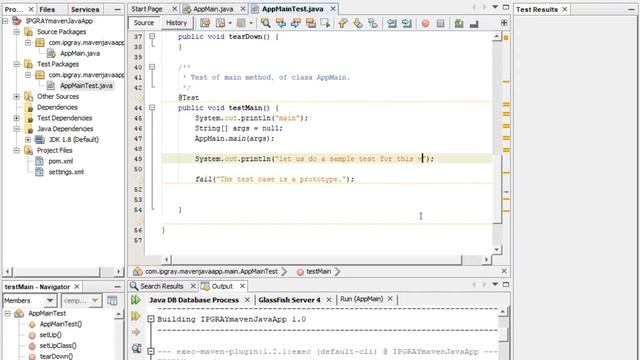Image resolution: width=640 pixels, height=360 pixels.
Task: Click Output panel search icon on sidebar
Action: tap(136, 349)
